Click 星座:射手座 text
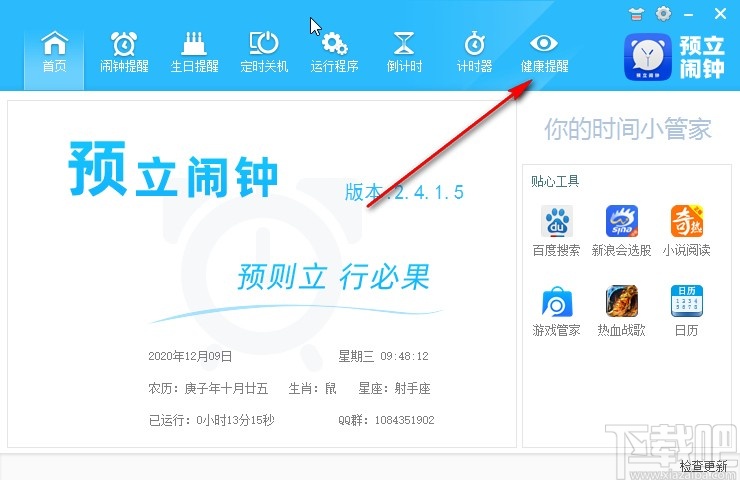740x480 pixels. 395,388
